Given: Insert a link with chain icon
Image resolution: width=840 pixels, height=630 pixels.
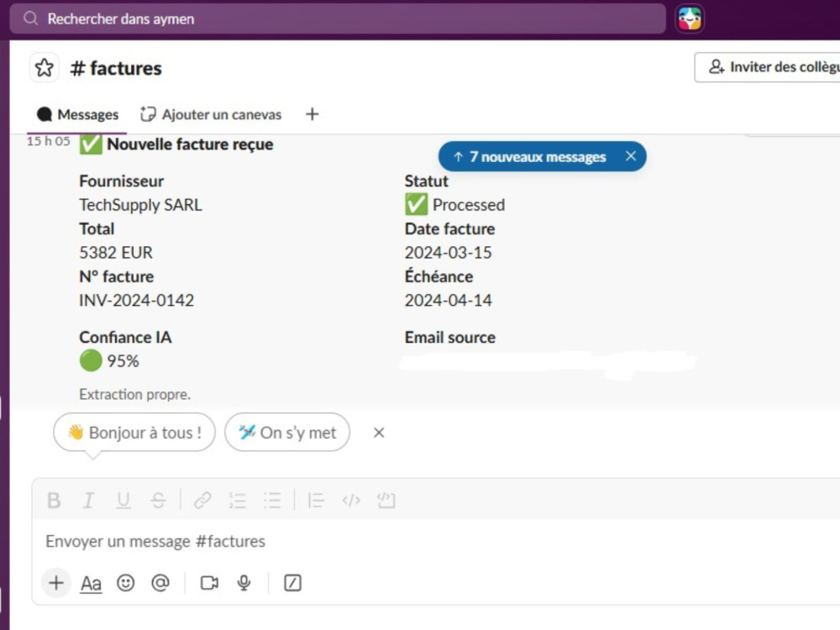Looking at the screenshot, I should 202,501.
